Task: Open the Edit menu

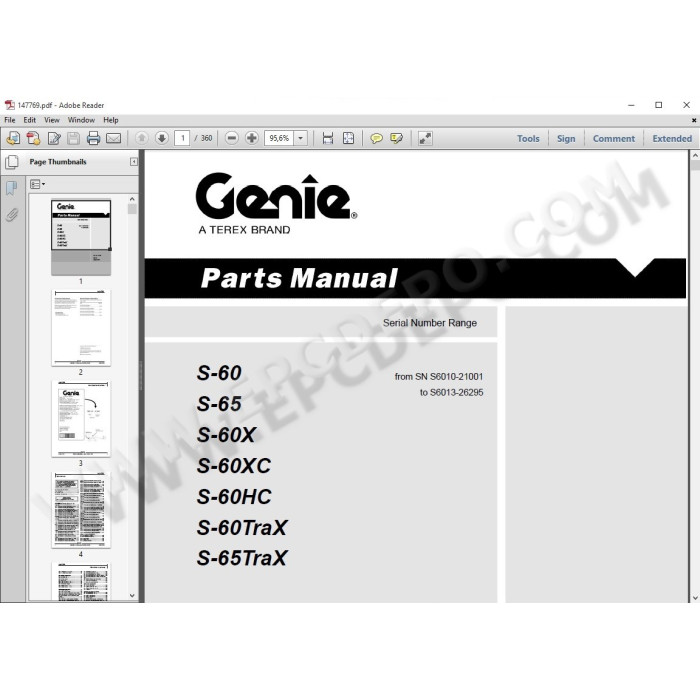Action: [x=29, y=120]
